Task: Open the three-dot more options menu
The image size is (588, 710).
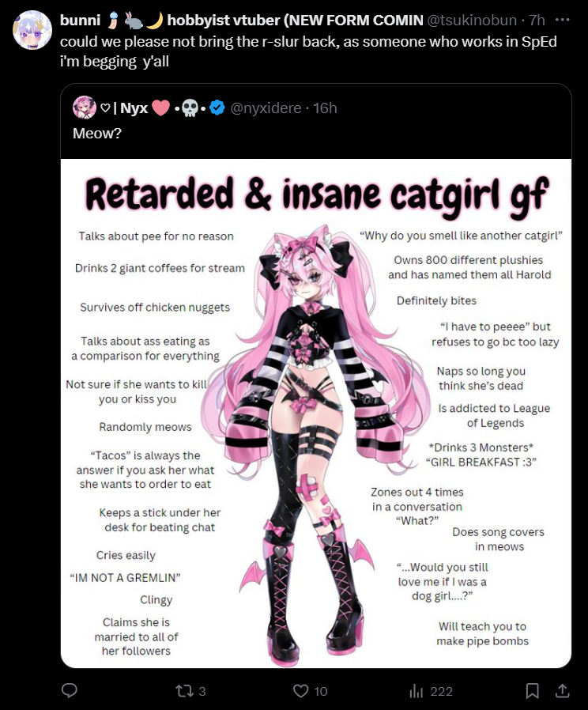Action: point(562,20)
